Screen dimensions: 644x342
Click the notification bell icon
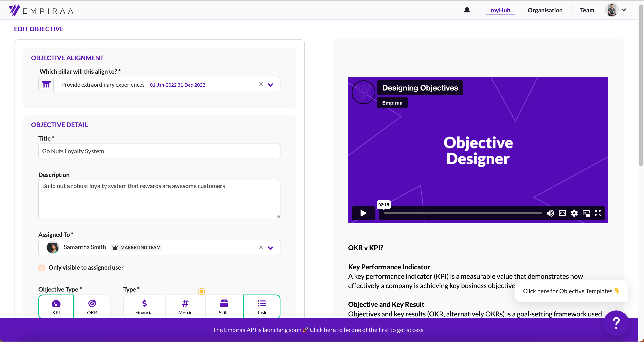tap(467, 10)
